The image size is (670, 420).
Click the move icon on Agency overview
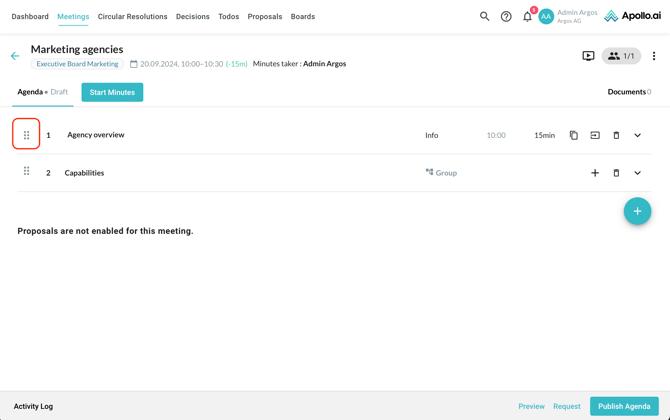(x=595, y=135)
